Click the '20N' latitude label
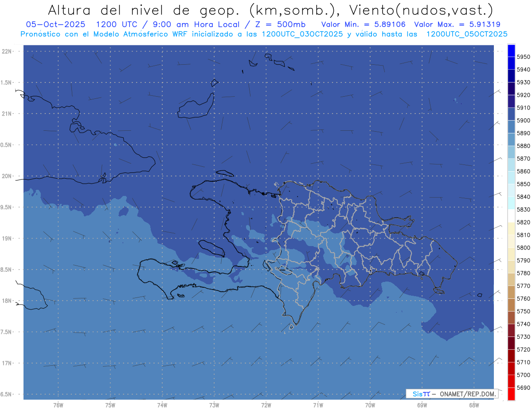 click(x=6, y=176)
